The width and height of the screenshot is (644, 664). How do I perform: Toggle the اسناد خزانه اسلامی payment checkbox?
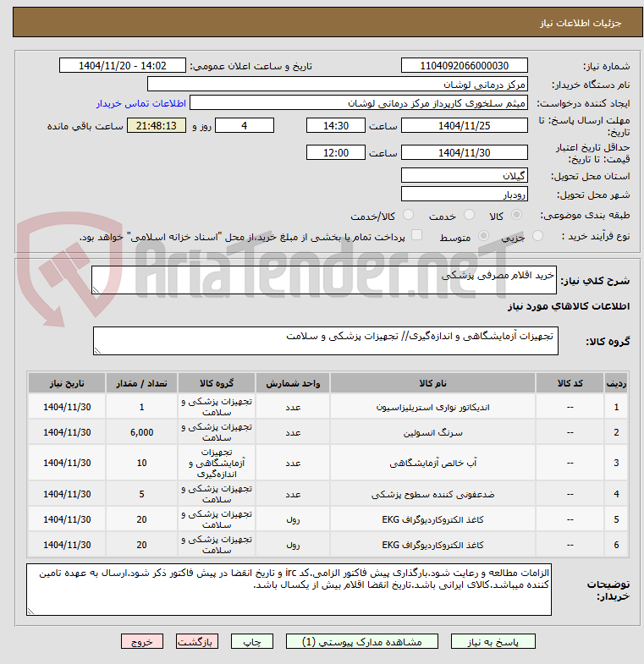tap(417, 235)
